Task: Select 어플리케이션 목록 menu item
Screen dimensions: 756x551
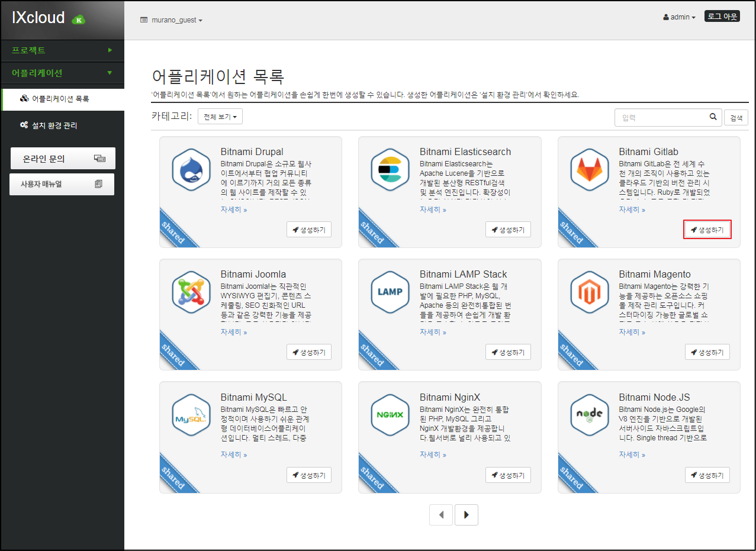Action: click(x=63, y=99)
